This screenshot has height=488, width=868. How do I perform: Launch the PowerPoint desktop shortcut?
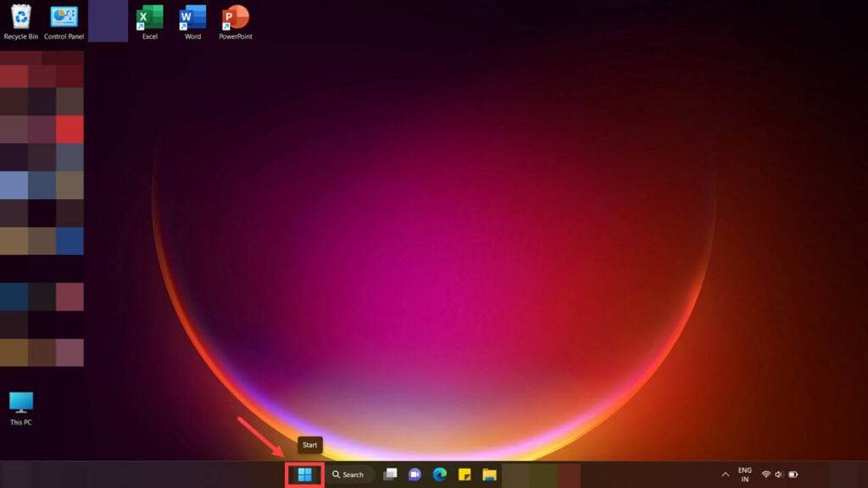[236, 22]
